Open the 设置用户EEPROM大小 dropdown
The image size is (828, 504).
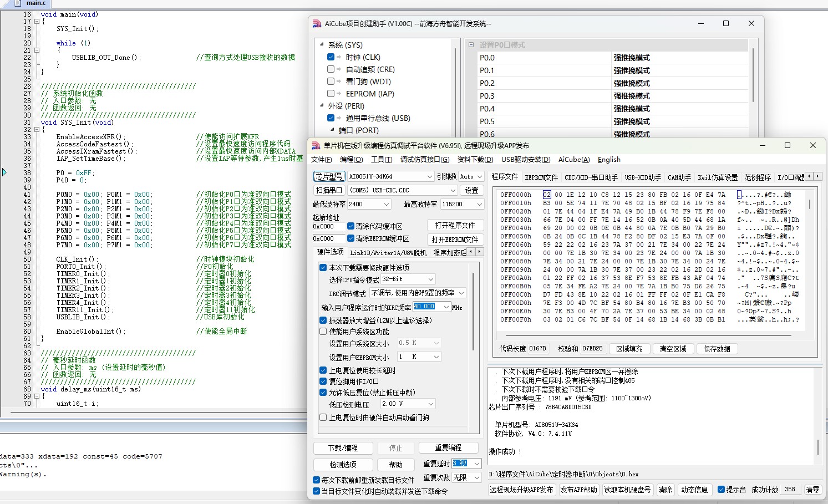tap(419, 357)
